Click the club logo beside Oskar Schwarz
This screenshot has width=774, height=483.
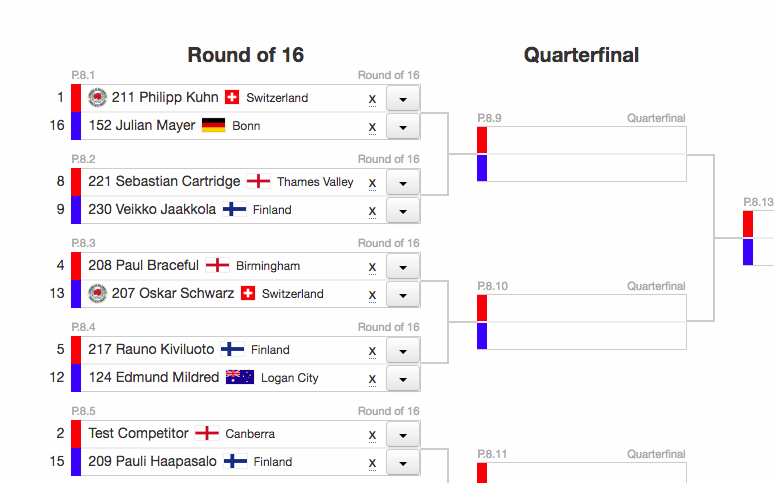click(97, 294)
